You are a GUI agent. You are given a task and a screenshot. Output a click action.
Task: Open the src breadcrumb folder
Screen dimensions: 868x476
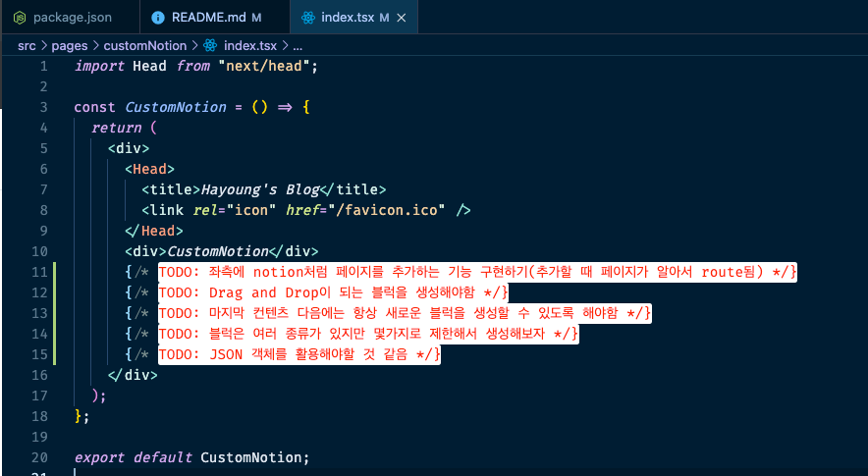(x=27, y=45)
